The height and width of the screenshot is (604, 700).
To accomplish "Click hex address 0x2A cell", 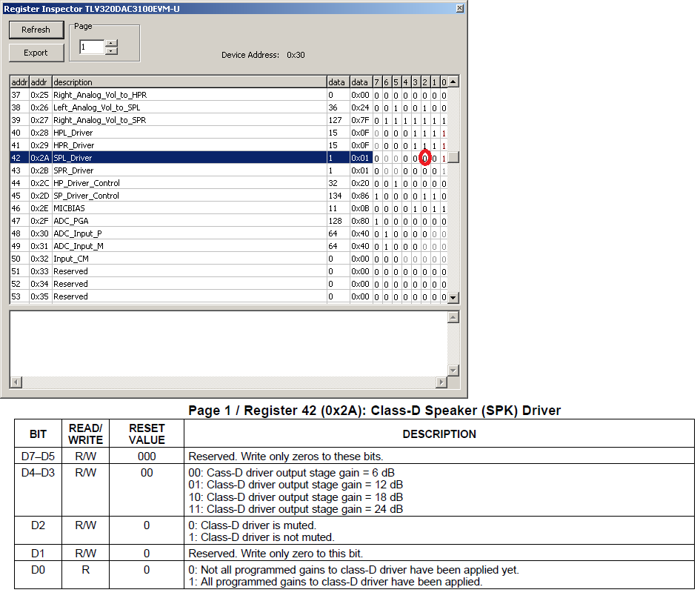I will point(40,158).
